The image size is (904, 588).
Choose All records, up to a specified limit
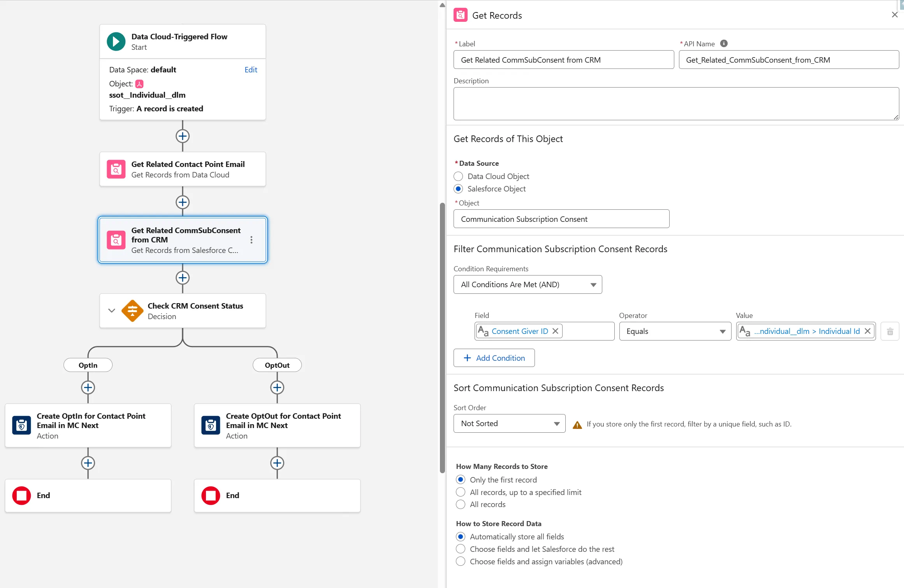tap(461, 492)
